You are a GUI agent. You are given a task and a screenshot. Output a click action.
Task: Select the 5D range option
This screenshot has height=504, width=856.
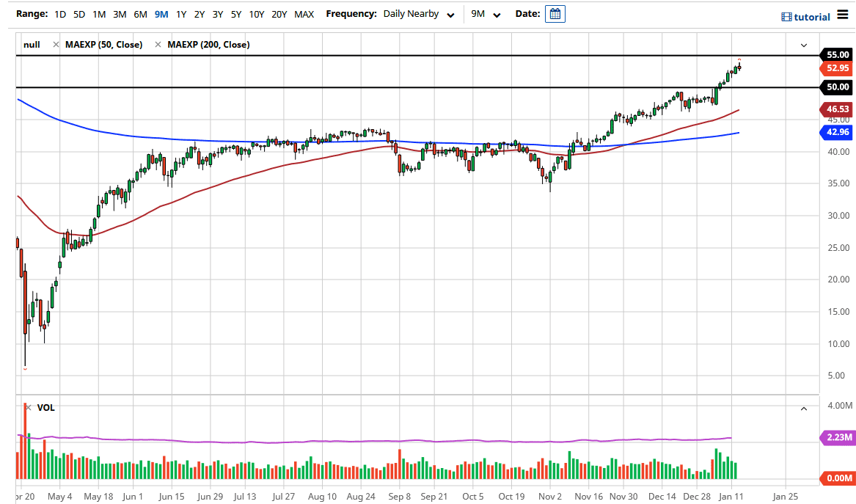pyautogui.click(x=78, y=13)
